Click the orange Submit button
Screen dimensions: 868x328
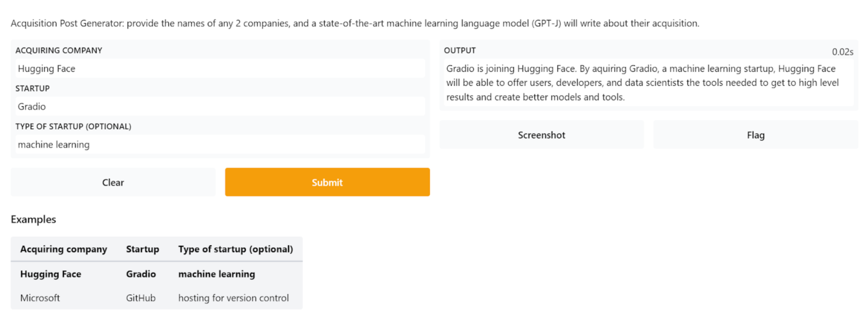(x=327, y=182)
